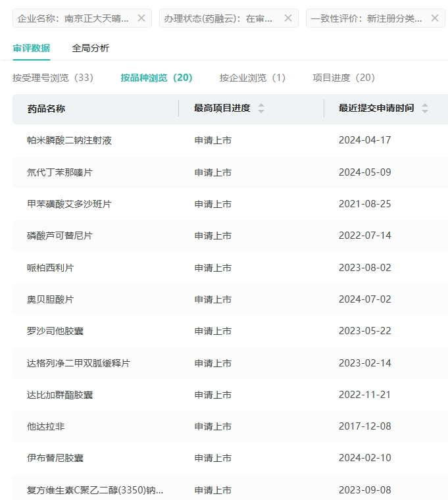The image size is (448, 500).
Task: Click the 药品名称 column header
Action: 46,109
